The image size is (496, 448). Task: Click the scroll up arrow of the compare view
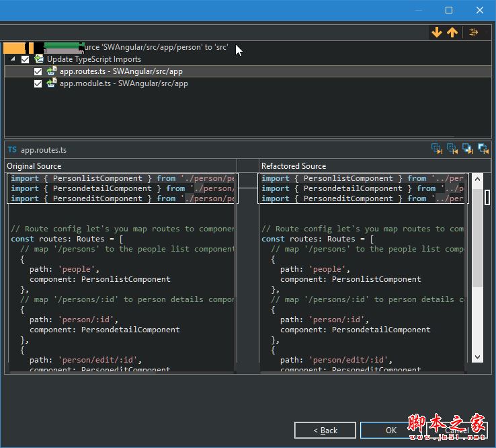pos(477,179)
